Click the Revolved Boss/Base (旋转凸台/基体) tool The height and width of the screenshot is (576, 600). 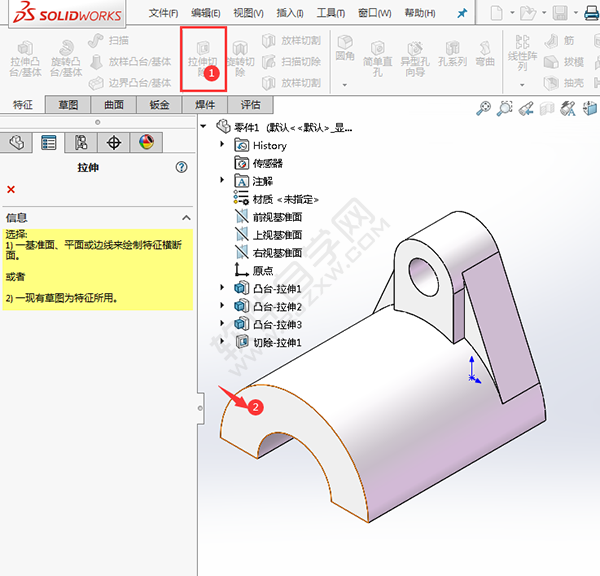point(66,59)
